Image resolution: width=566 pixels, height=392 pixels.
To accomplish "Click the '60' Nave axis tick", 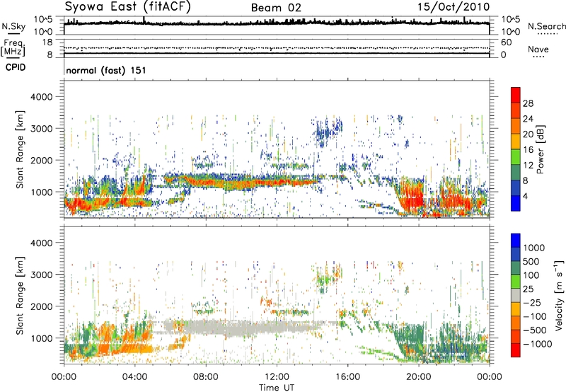I will click(507, 42).
